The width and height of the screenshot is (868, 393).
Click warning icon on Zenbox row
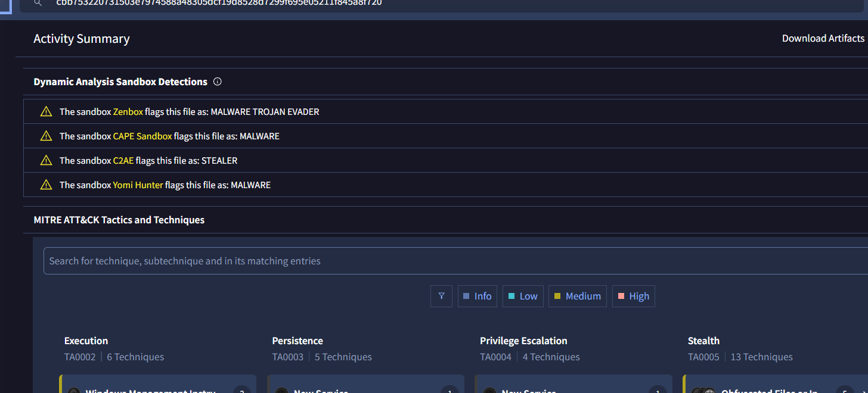point(46,111)
